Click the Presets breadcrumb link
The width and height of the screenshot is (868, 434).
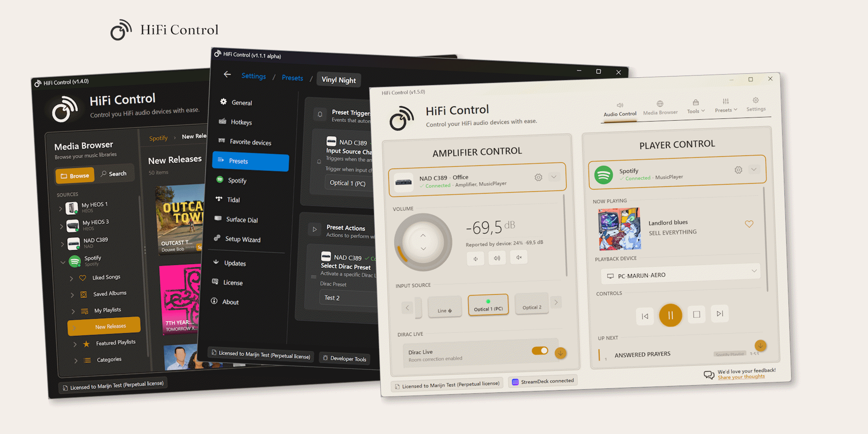292,78
